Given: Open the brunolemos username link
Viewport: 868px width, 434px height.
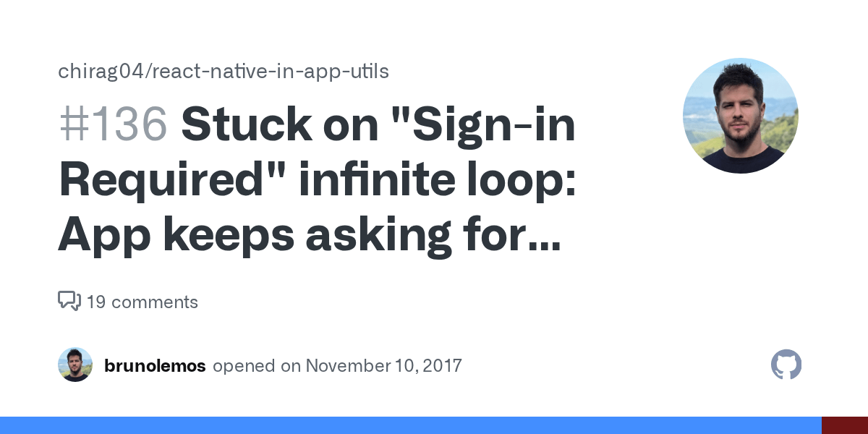Looking at the screenshot, I should (155, 366).
